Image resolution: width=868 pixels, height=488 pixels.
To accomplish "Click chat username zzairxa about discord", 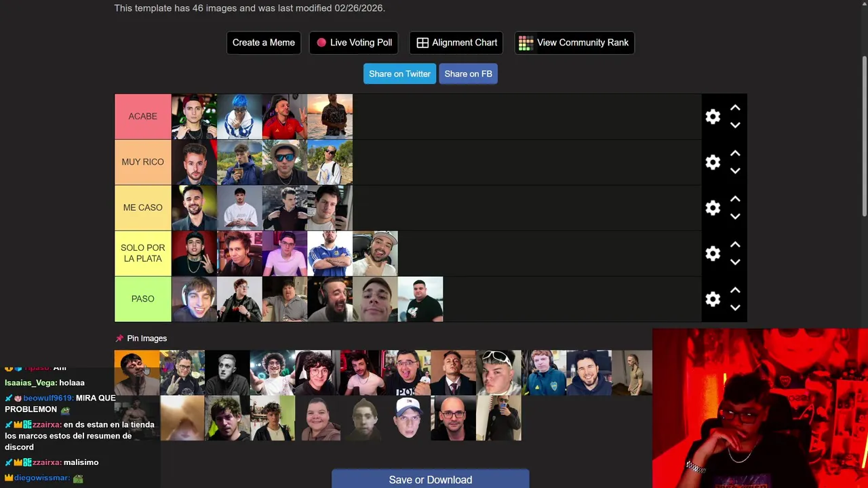I will click(x=47, y=425).
